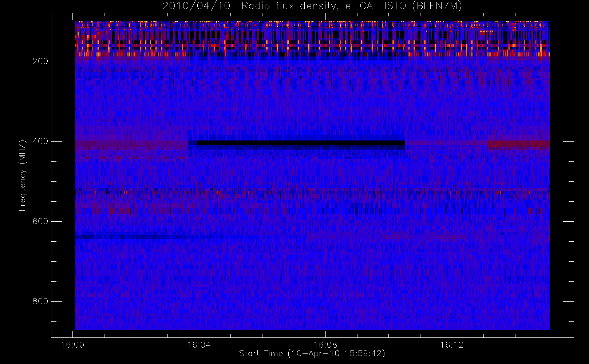Click the plot title 'Radio flux density, e-CALLISTO (BLEN7M)'

[x=352, y=6]
